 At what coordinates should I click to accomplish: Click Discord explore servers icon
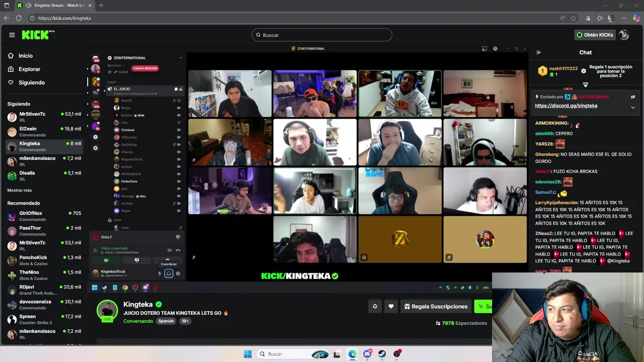[x=96, y=148]
